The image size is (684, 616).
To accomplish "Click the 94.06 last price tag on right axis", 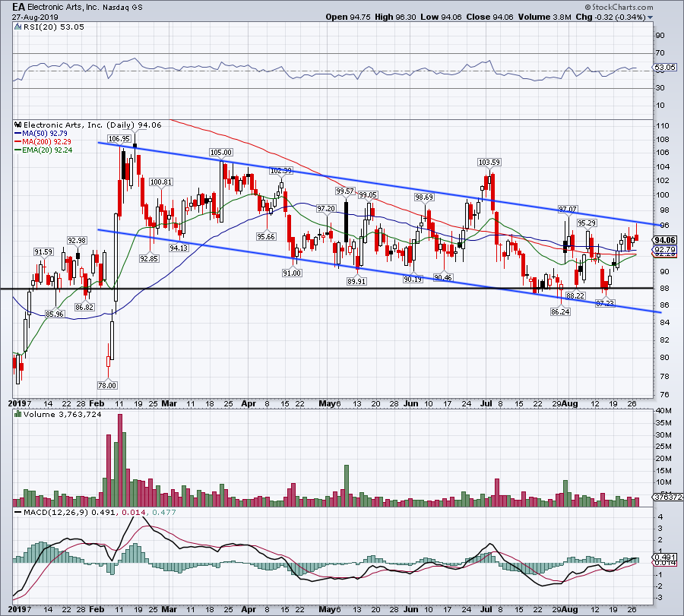I will pyautogui.click(x=665, y=240).
